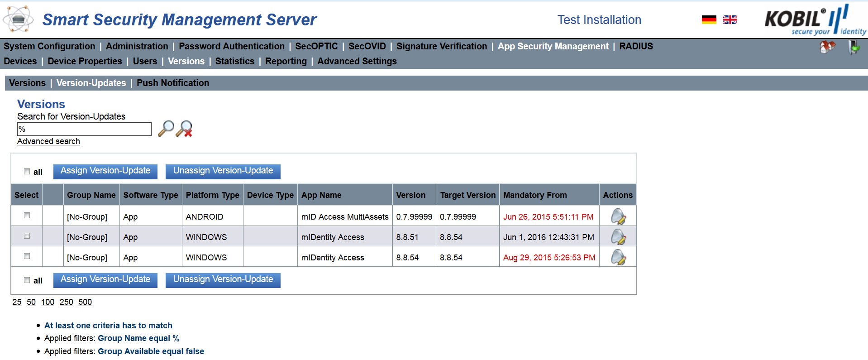Show 100 results per page
This screenshot has height=360, width=868.
pyautogui.click(x=48, y=302)
